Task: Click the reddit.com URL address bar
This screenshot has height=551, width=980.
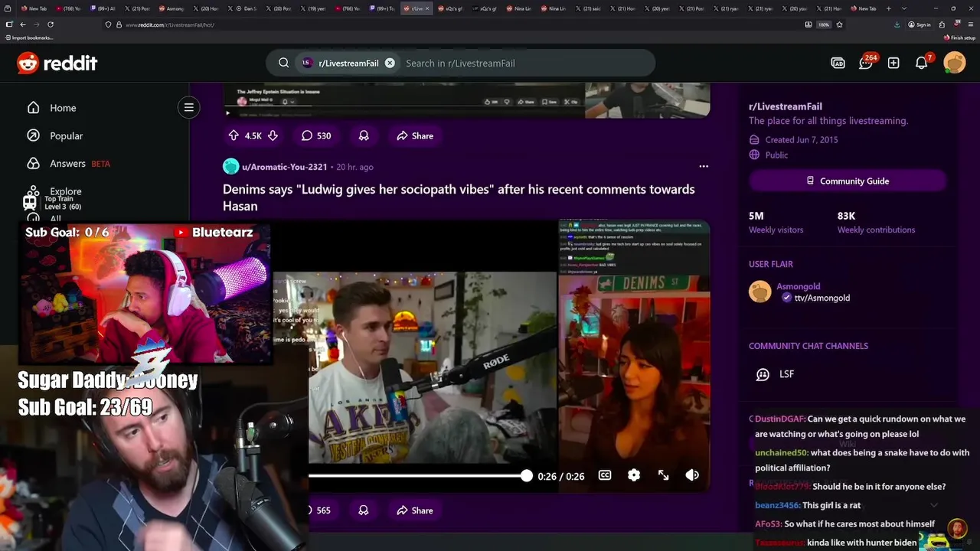Action: pos(452,24)
